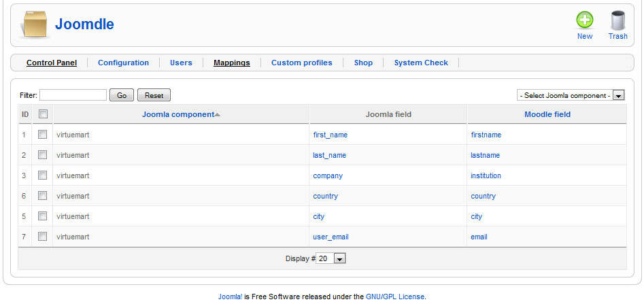Focus the Filter text input field
This screenshot has width=644, height=304.
pos(73,96)
